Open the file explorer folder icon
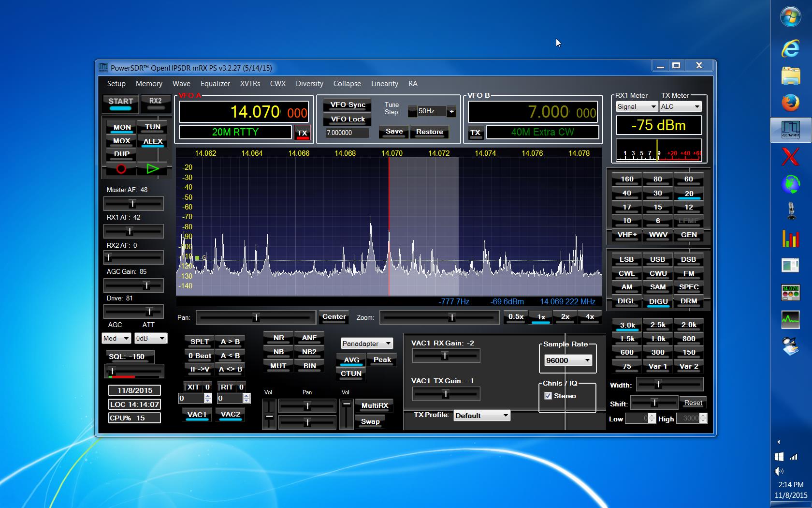Screen dimensions: 812x508 pyautogui.click(x=791, y=75)
